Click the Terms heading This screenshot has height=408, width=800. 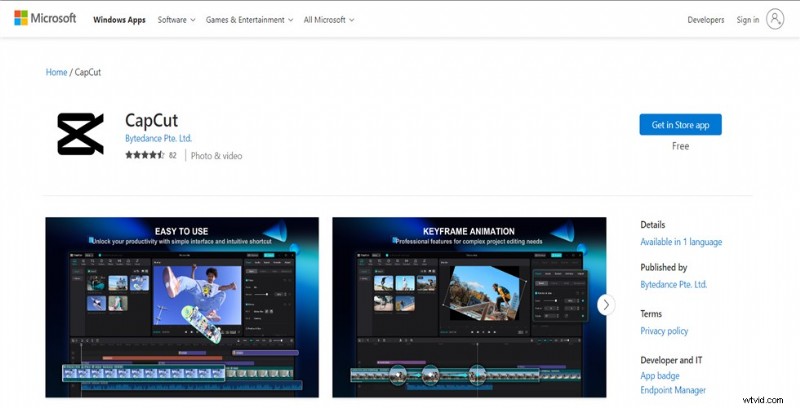tap(651, 314)
